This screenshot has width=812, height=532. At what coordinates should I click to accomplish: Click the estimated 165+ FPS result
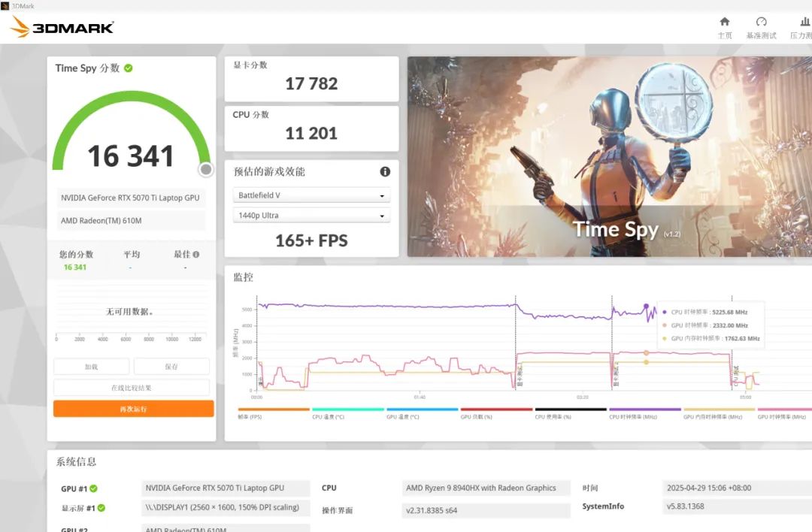click(x=311, y=240)
